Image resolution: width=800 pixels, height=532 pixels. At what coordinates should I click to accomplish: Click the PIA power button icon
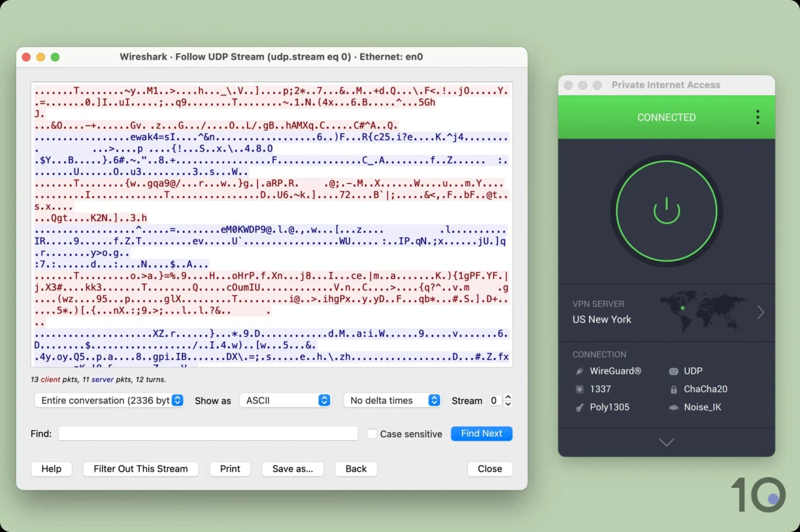pos(666,211)
